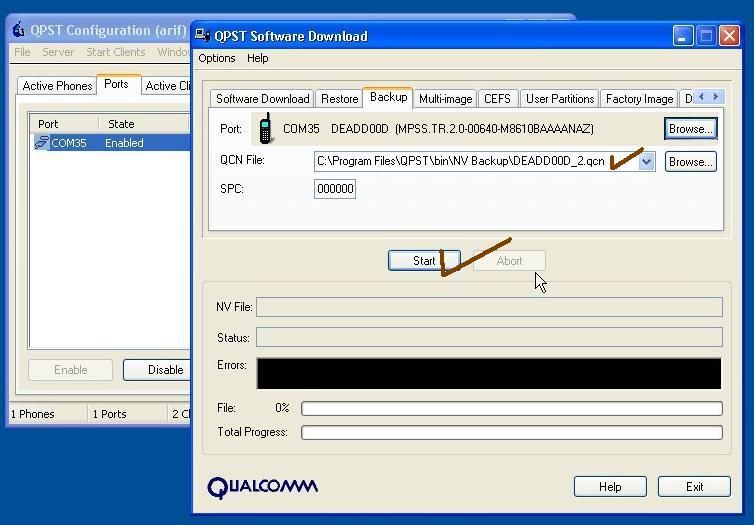Image resolution: width=754 pixels, height=525 pixels.
Task: Click the Start button
Action: [x=424, y=261]
